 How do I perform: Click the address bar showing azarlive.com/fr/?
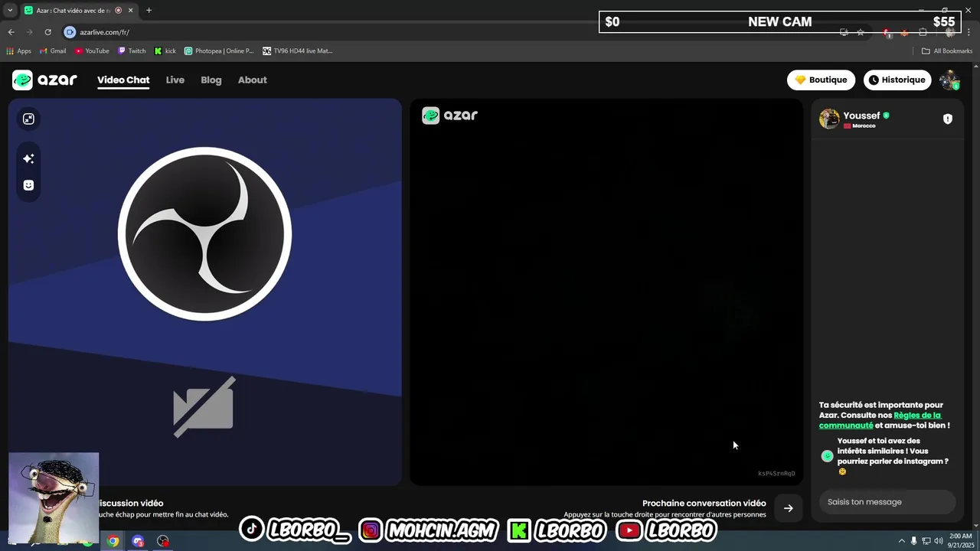coord(104,32)
